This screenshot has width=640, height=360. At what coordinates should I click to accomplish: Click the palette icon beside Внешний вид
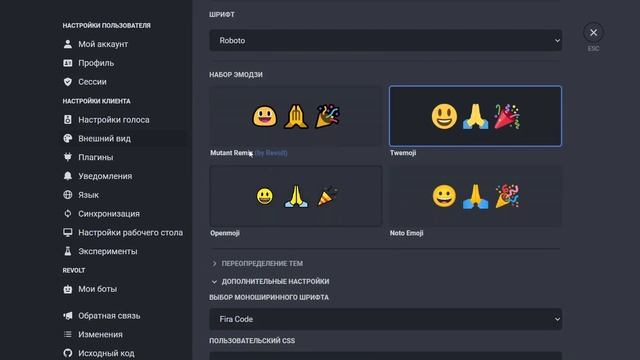tap(68, 138)
